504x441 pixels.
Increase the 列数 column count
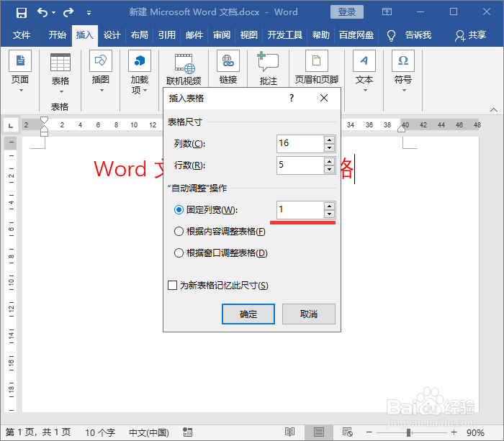(330, 140)
